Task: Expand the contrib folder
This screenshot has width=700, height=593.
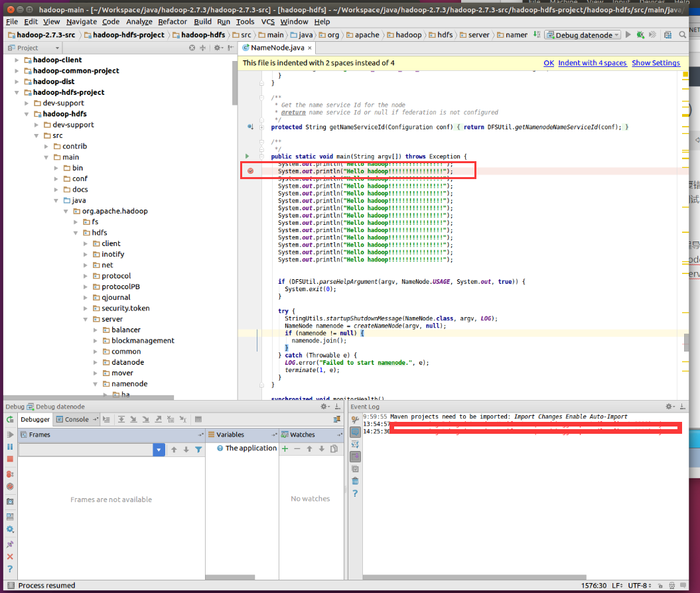Action: 46,147
